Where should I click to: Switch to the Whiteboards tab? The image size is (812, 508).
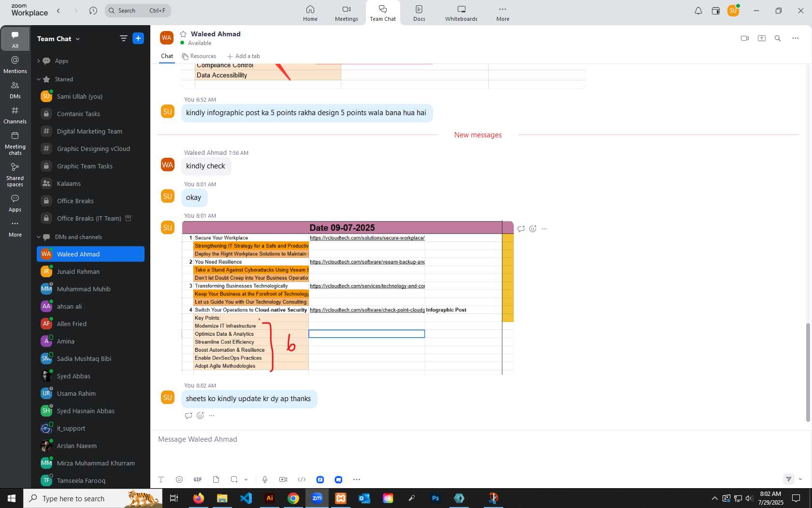click(461, 13)
